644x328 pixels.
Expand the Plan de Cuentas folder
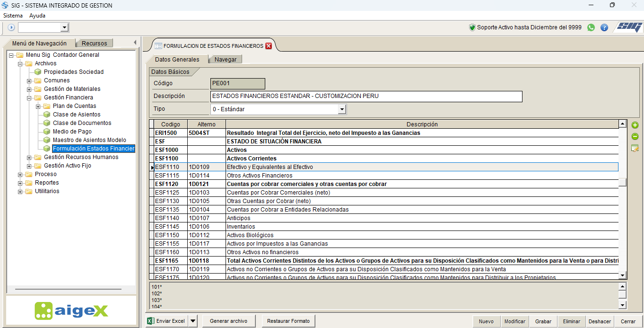tap(38, 106)
